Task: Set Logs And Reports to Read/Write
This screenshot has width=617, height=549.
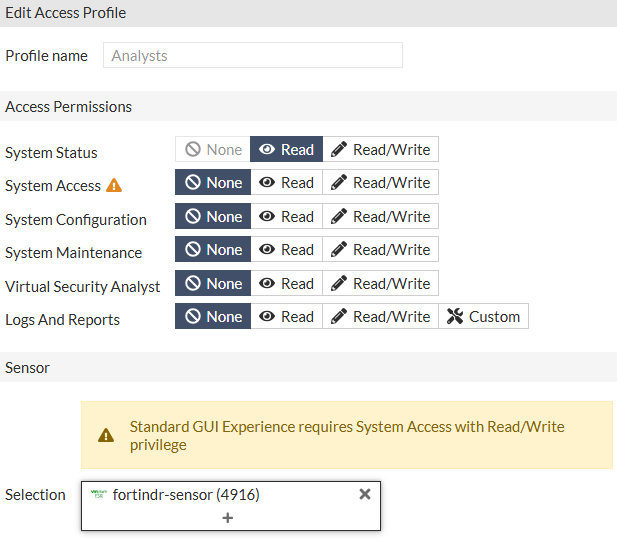Action: (381, 316)
